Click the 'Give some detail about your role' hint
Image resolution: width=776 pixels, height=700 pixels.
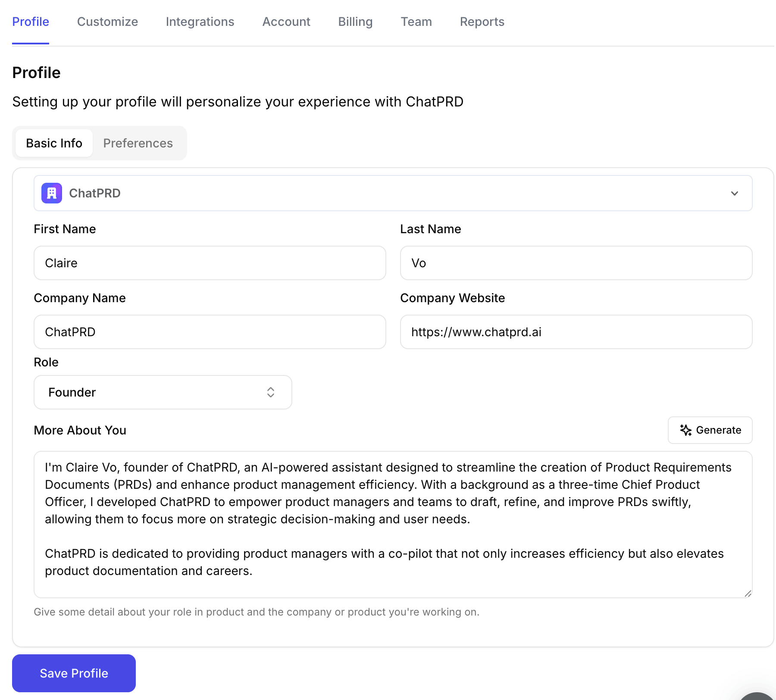pos(257,612)
